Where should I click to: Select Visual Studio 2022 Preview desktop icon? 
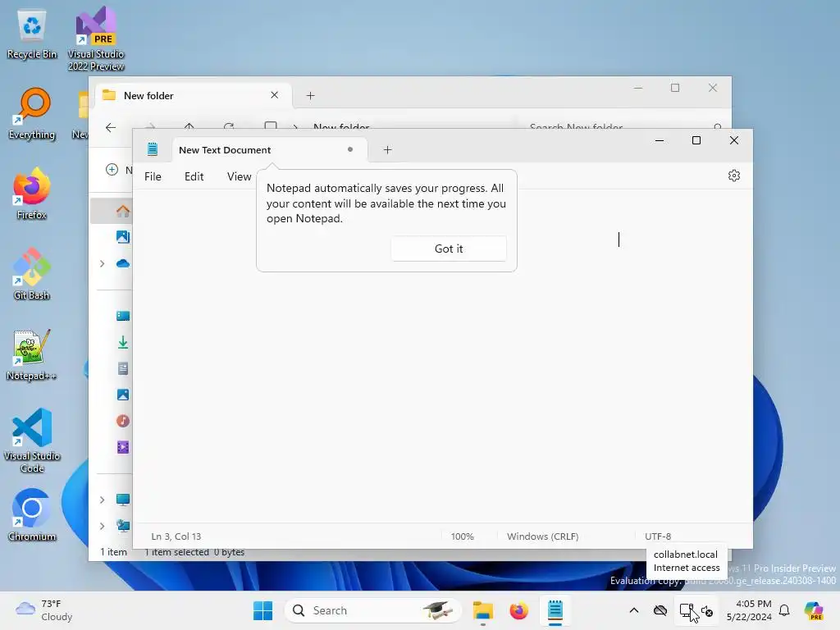point(96,39)
